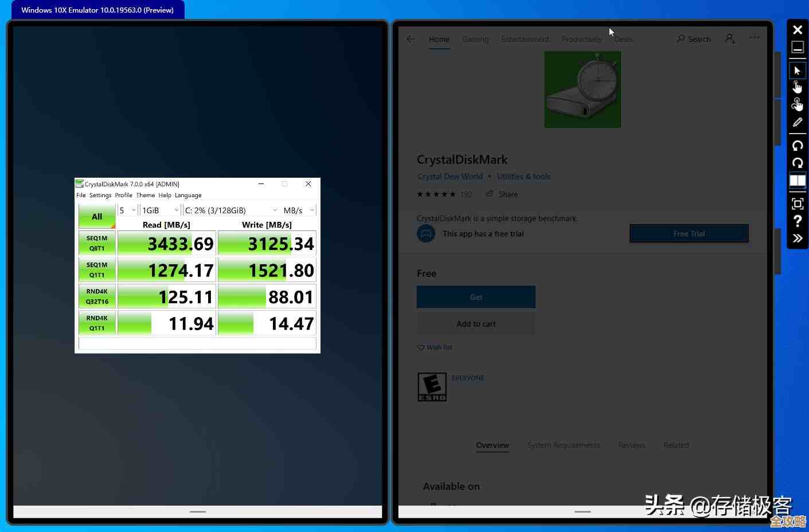Switch to the Gaming tab in Store

click(475, 39)
